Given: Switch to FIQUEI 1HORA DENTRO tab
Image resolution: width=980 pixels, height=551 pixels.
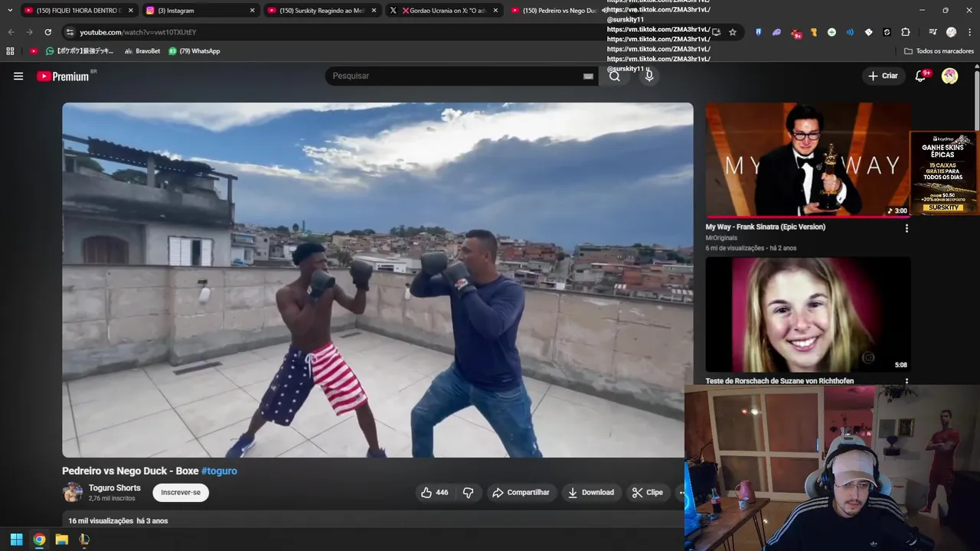Looking at the screenshot, I should click(78, 11).
